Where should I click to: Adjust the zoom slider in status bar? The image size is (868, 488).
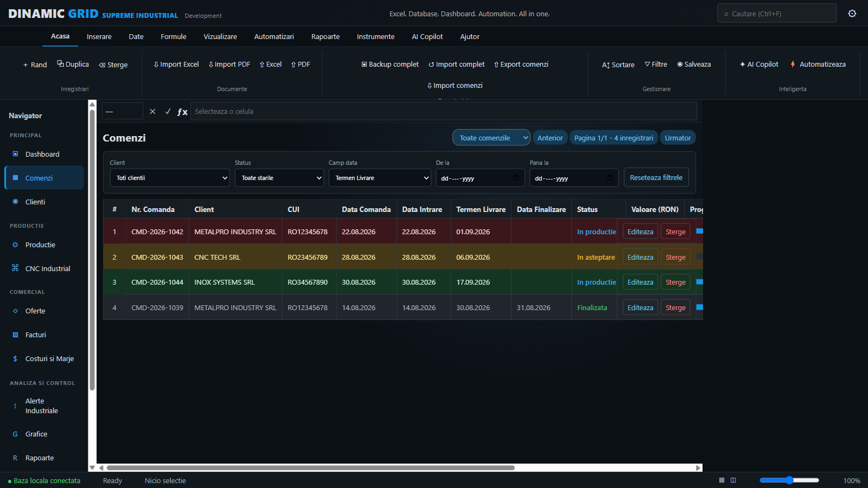tap(789, 480)
